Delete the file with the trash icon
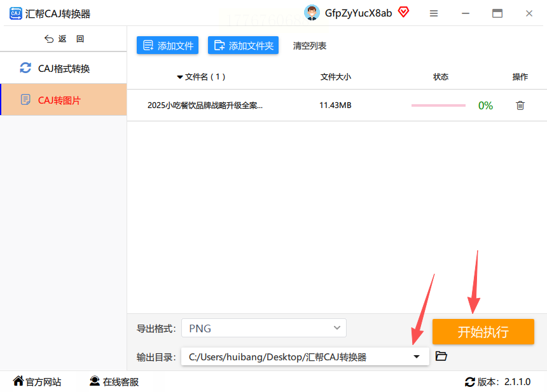This screenshot has height=392, width=547. coord(520,105)
